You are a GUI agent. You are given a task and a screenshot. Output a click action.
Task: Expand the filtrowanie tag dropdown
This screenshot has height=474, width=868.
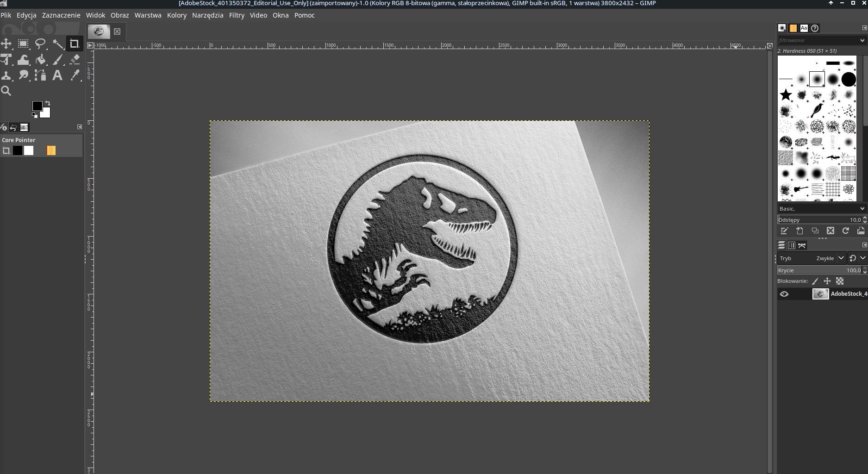click(x=862, y=40)
